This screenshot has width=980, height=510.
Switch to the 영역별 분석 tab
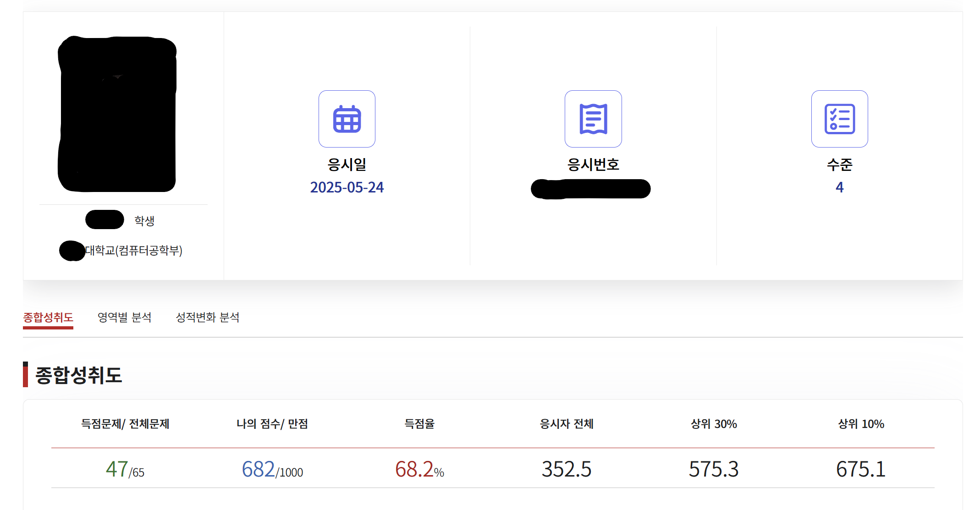pos(125,317)
